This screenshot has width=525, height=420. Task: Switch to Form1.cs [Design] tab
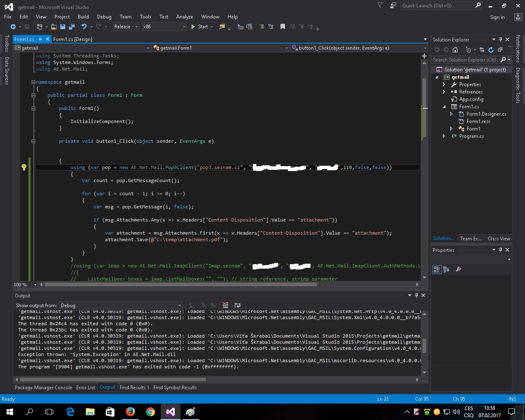[73, 39]
